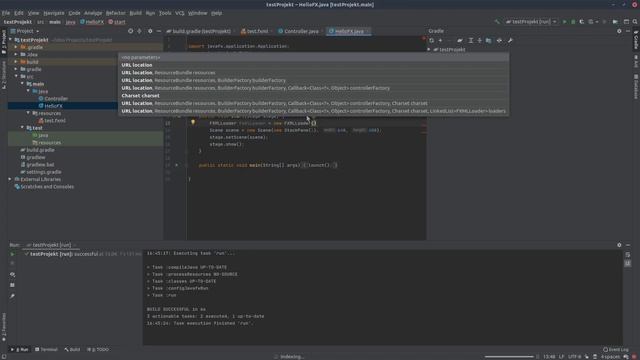This screenshot has height=360, width=640.
Task: Open Build tool window tab
Action: pos(73,349)
